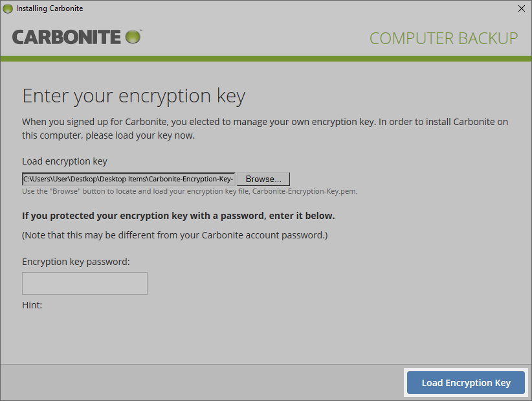Click the paragraph about managing your key
This screenshot has width=532, height=401.
coord(265,128)
